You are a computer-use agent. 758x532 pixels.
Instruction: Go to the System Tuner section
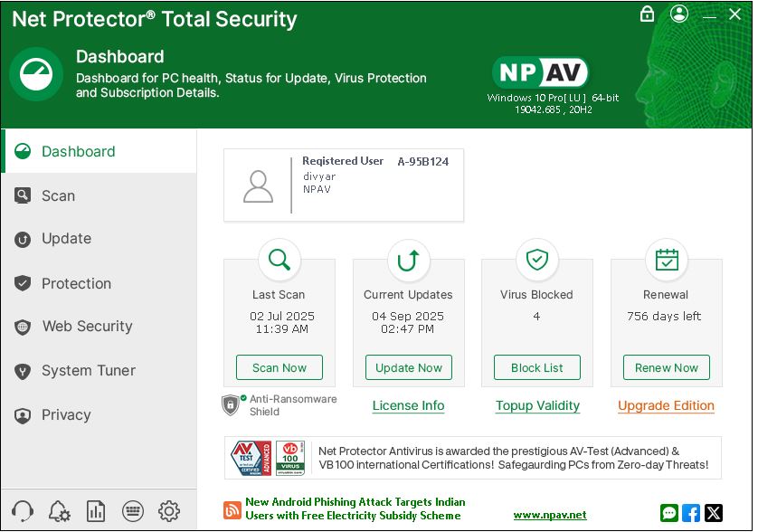point(88,371)
